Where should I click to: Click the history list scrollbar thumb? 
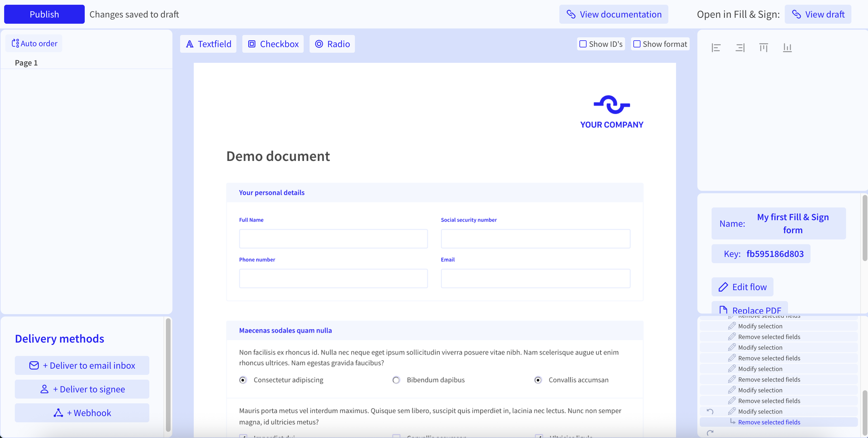865,413
